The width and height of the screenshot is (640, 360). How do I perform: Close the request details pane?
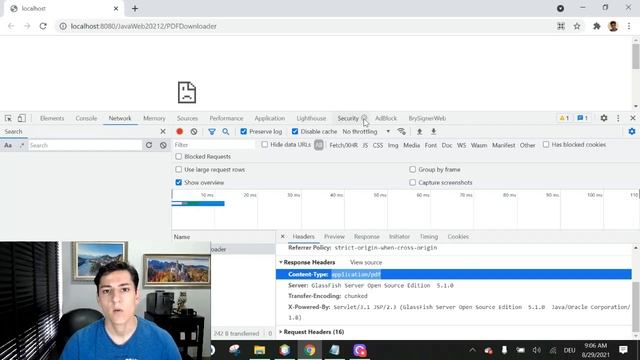click(282, 236)
